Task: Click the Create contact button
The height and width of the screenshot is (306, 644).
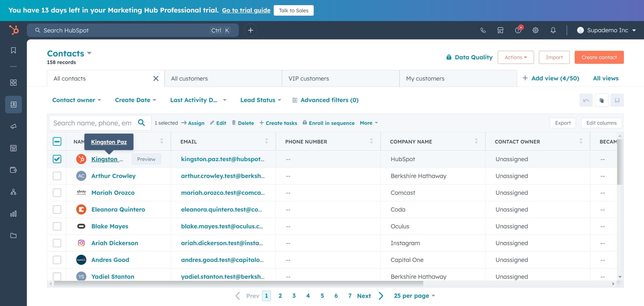Action: coord(599,57)
